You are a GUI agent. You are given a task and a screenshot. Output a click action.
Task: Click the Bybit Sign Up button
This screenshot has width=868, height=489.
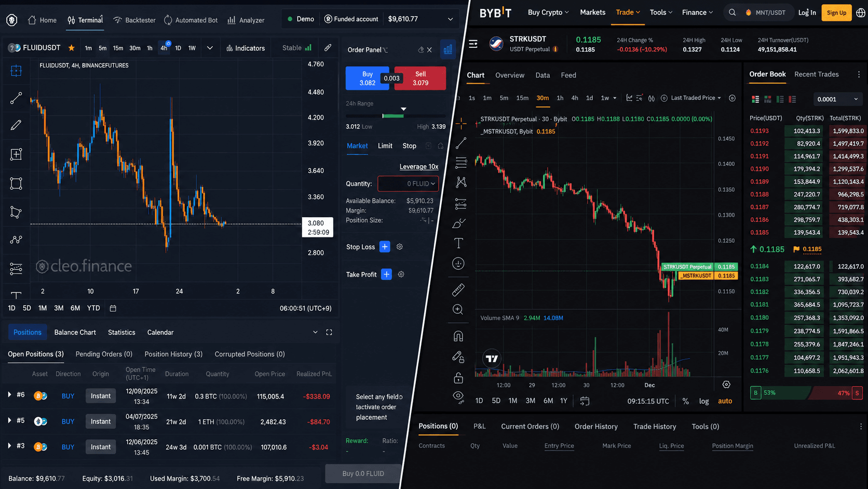pyautogui.click(x=836, y=12)
